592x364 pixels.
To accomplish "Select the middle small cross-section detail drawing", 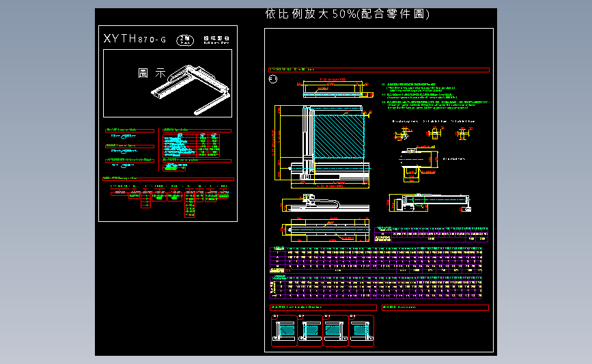I will (x=435, y=133).
